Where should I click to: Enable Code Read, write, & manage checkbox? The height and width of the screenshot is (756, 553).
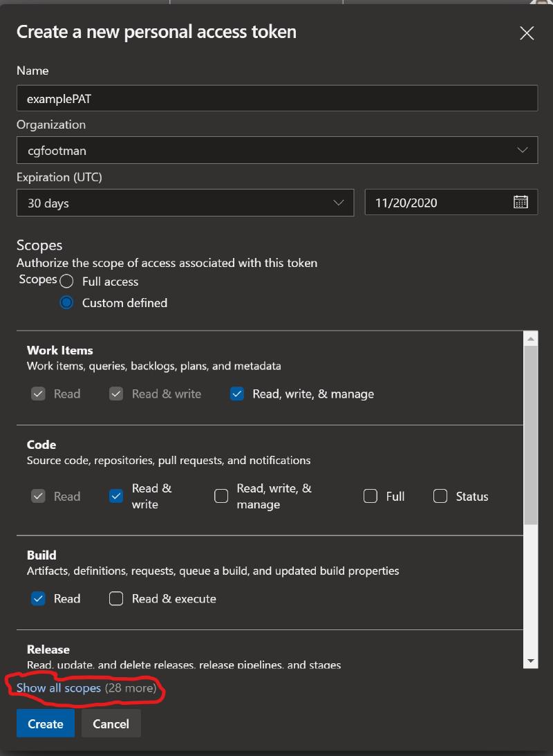point(221,496)
